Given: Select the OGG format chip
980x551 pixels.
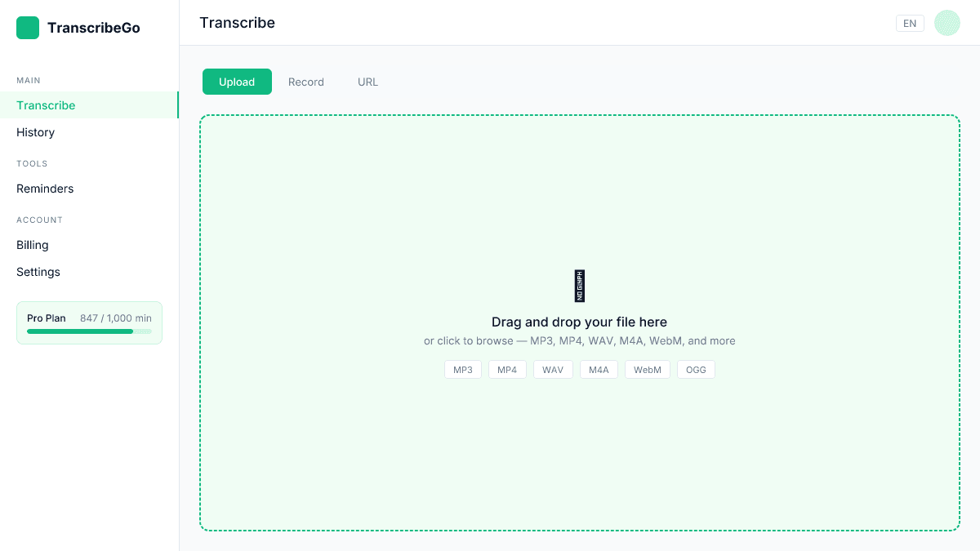Looking at the screenshot, I should click(696, 369).
